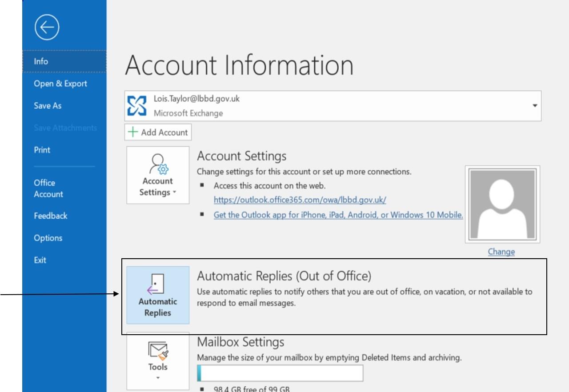Open the Info menu item
The image size is (569, 392).
pos(64,61)
